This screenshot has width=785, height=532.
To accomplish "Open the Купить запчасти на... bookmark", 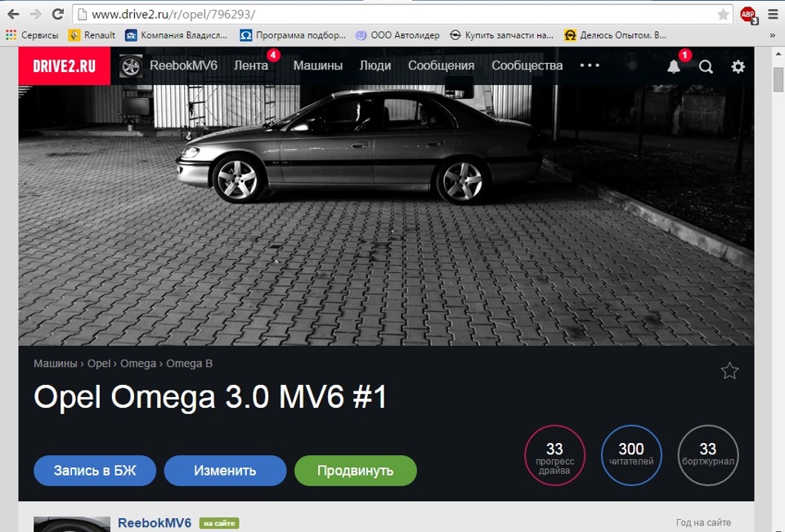I will tap(501, 35).
